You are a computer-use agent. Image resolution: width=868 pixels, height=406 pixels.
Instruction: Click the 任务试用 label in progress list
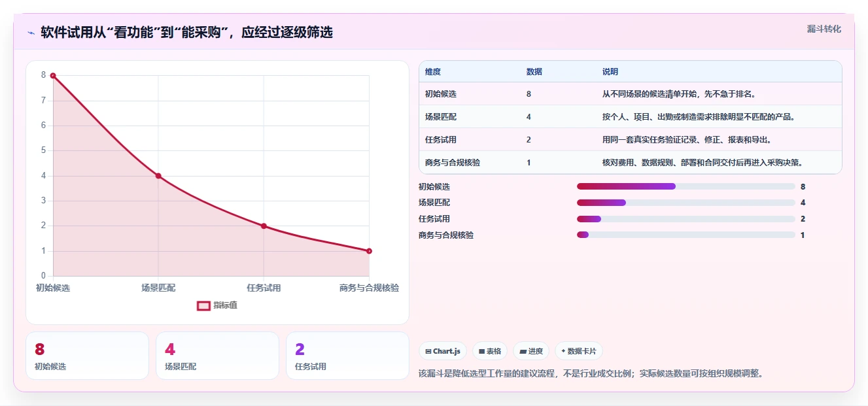tap(434, 219)
